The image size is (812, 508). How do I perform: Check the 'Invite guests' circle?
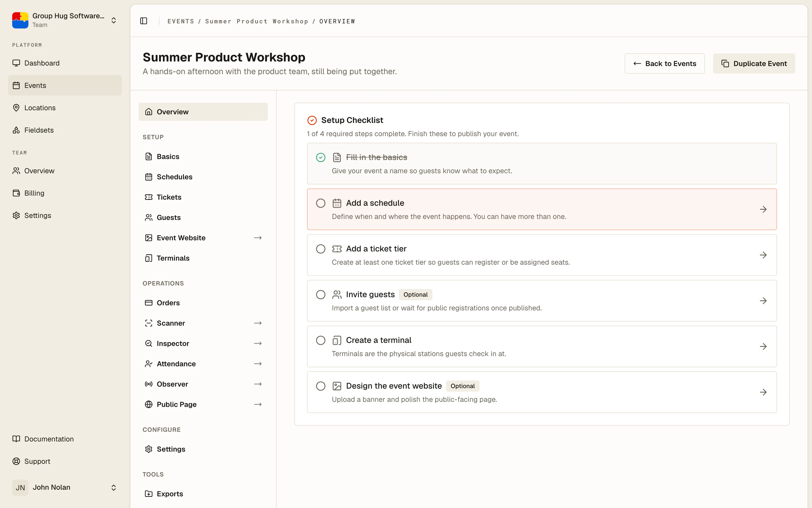pyautogui.click(x=321, y=294)
